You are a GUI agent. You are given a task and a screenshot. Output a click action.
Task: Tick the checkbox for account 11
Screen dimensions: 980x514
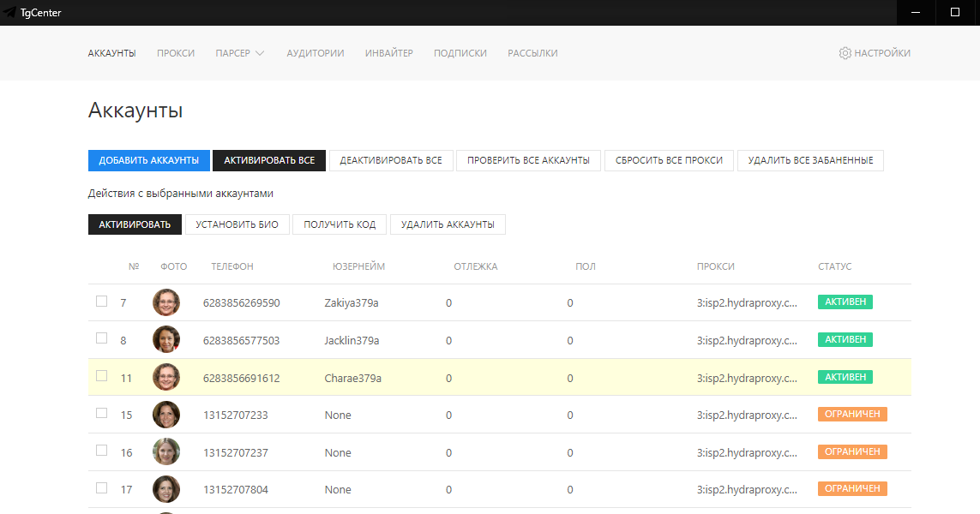[x=102, y=376]
